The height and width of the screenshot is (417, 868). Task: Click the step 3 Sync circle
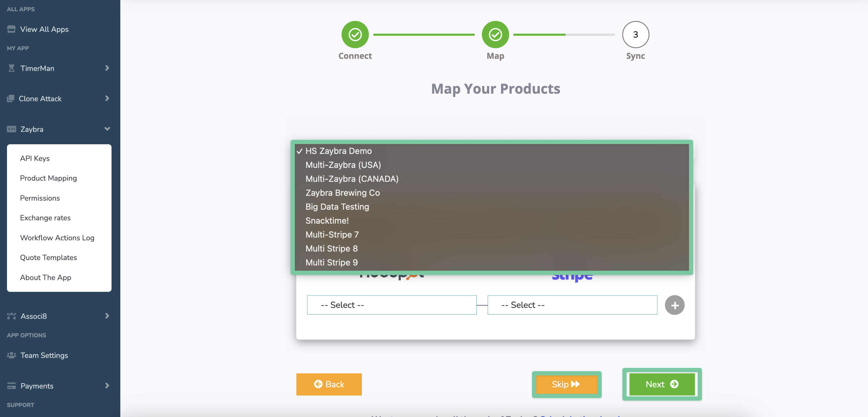[635, 34]
